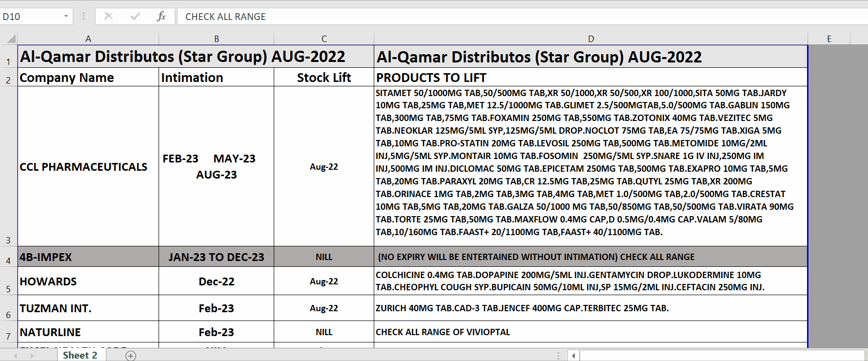Screen dimensions: 868x361
Task: Select row 3 header
Action: point(8,166)
